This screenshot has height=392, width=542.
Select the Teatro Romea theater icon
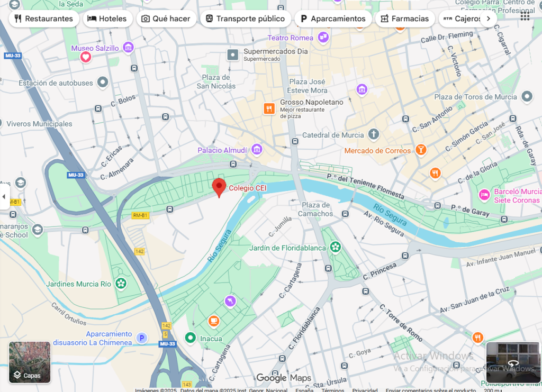[x=323, y=37]
